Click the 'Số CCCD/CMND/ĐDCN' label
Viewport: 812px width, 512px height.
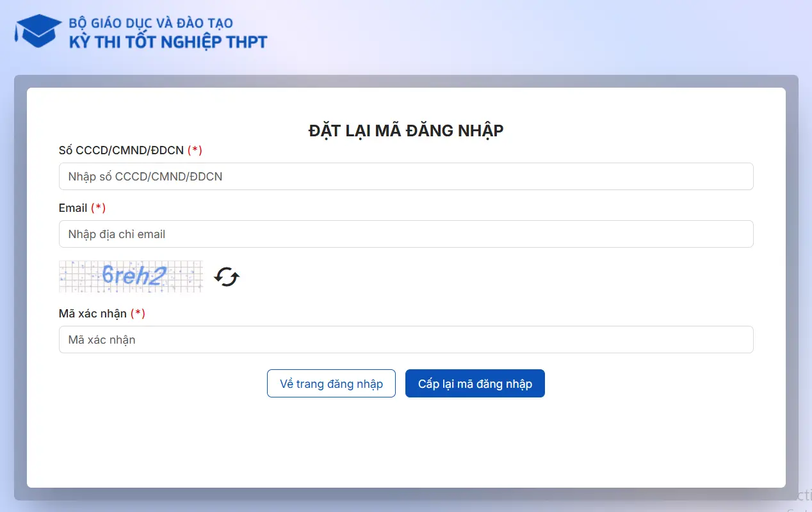[x=122, y=150]
